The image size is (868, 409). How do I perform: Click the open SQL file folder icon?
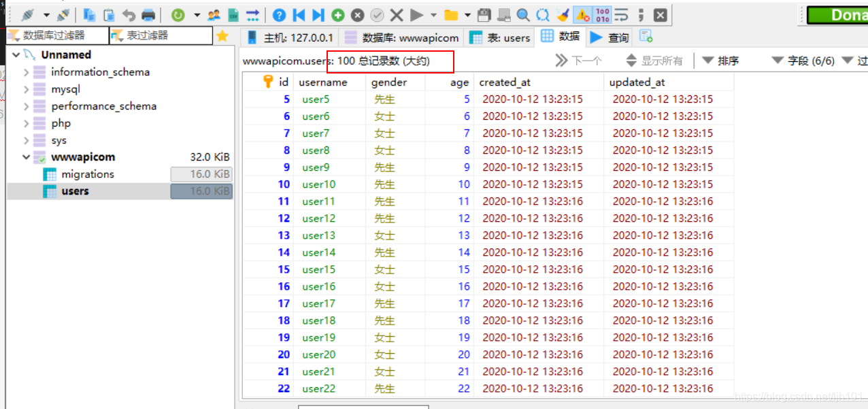pos(450,14)
